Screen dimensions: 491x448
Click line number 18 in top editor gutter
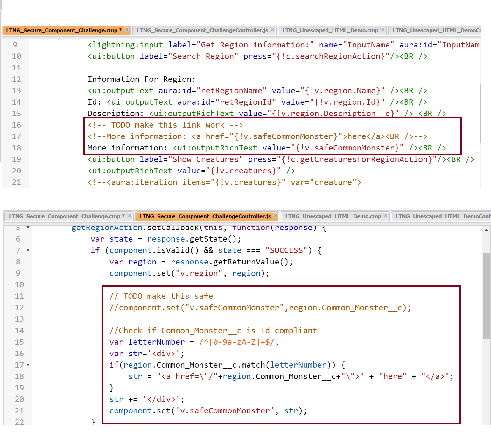16,148
